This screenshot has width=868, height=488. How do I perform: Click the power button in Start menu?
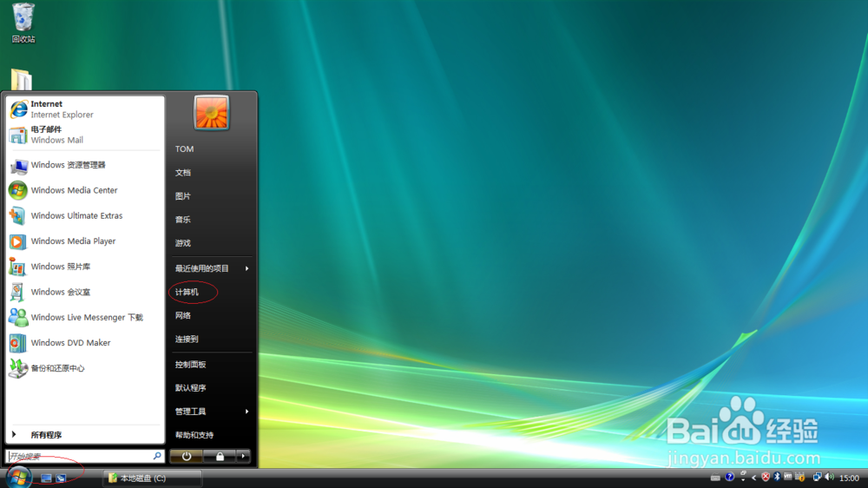[x=187, y=457]
